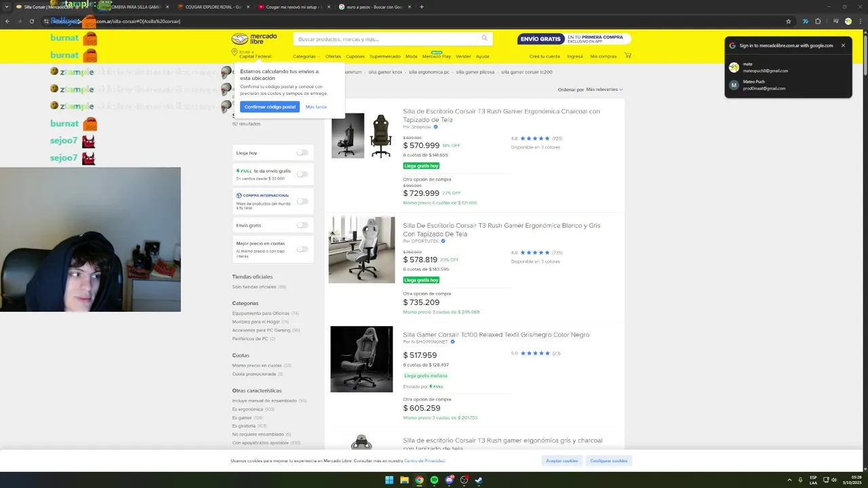Viewport: 868px width, 488px height.
Task: Show hidden system tray icons
Action: tap(789, 480)
